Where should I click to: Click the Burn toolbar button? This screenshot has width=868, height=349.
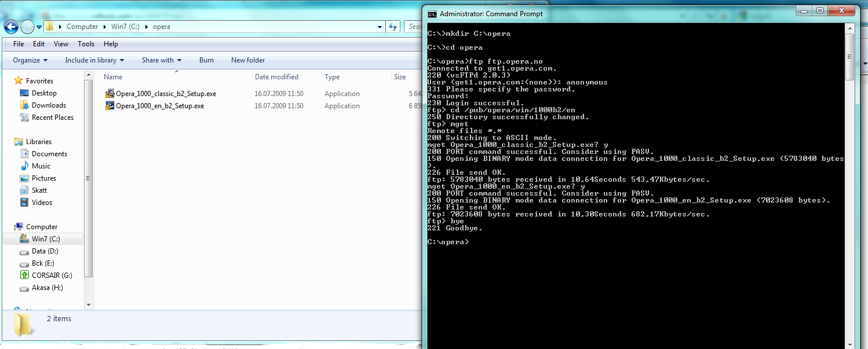point(206,60)
